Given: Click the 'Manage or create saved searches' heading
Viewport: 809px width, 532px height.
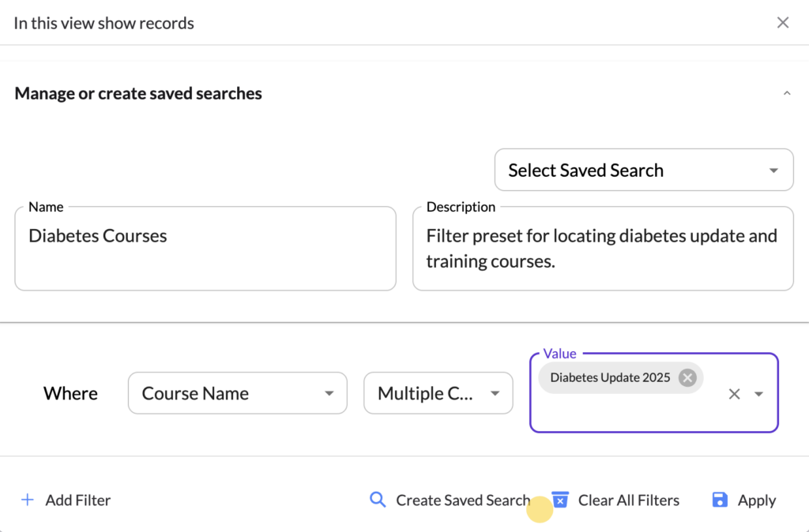Looking at the screenshot, I should [138, 93].
